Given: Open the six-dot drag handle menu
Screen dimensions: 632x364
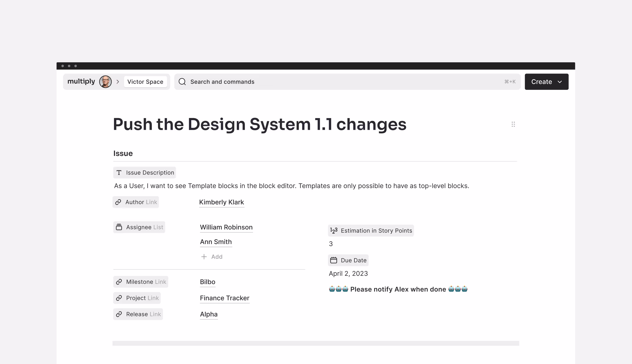Looking at the screenshot, I should pyautogui.click(x=513, y=124).
